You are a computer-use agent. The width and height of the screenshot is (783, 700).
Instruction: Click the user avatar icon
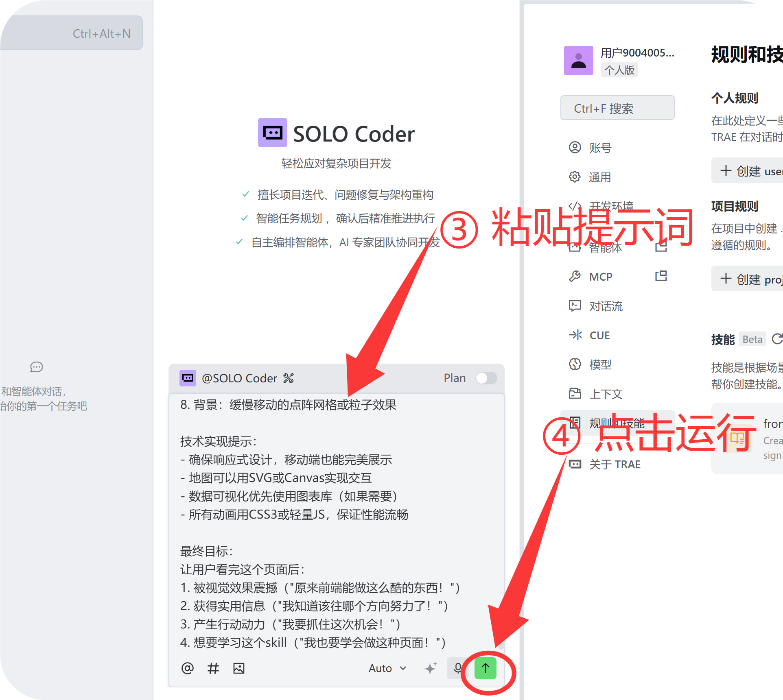(578, 61)
